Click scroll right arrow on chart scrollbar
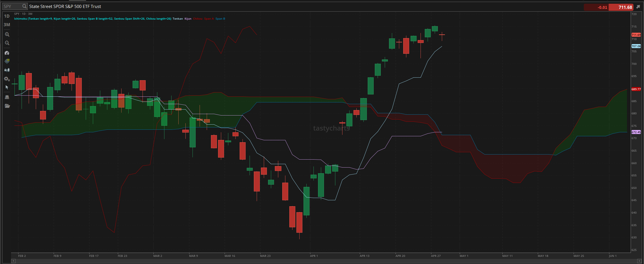The height and width of the screenshot is (264, 644). [639, 261]
